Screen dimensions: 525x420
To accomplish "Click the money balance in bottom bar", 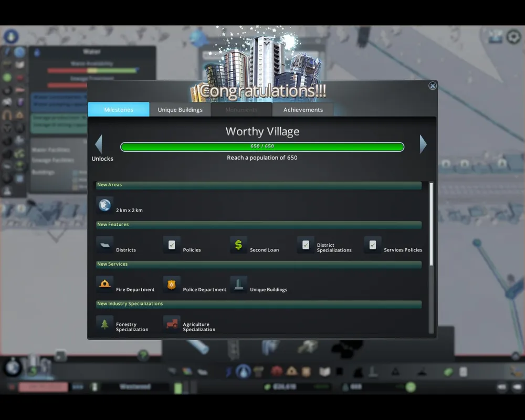I will click(x=285, y=387).
